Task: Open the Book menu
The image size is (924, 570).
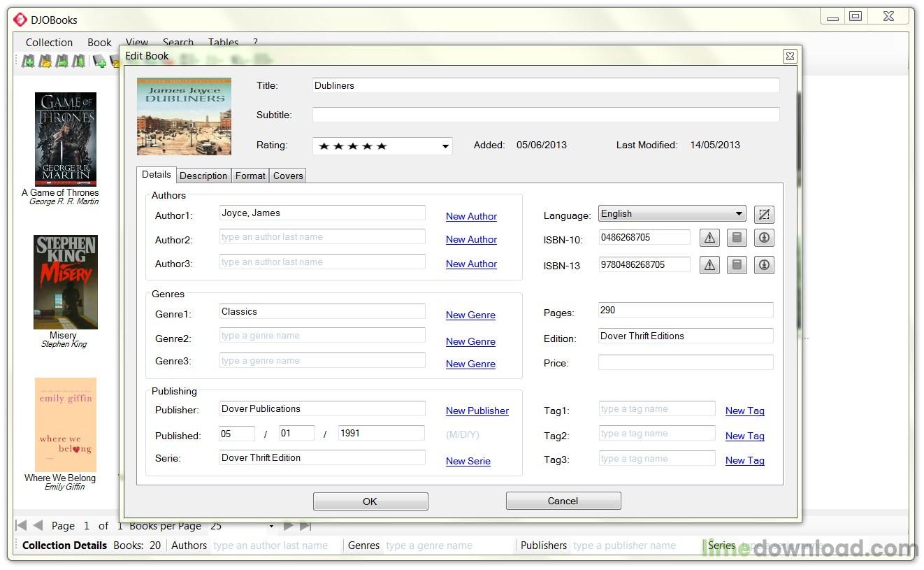Action: (x=99, y=43)
